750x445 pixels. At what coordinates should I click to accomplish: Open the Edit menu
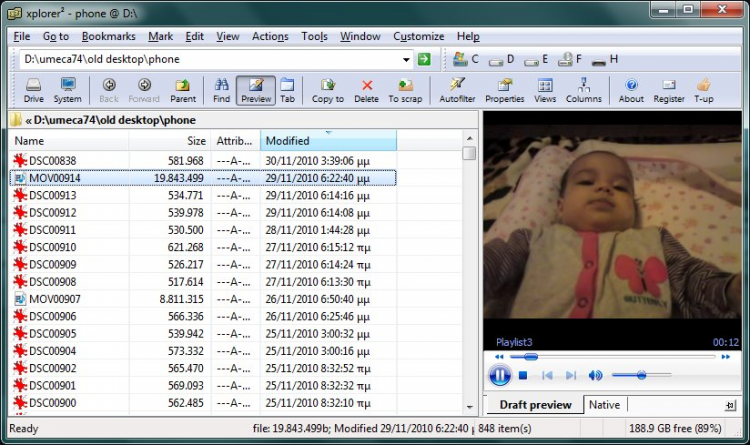tap(194, 36)
